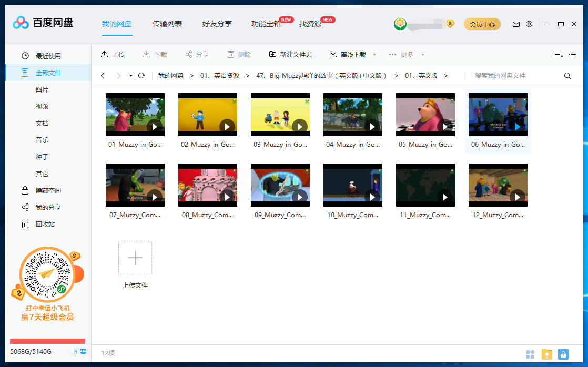Filter by 音乐 in the sidebar
This screenshot has width=588, height=367.
[x=42, y=140]
